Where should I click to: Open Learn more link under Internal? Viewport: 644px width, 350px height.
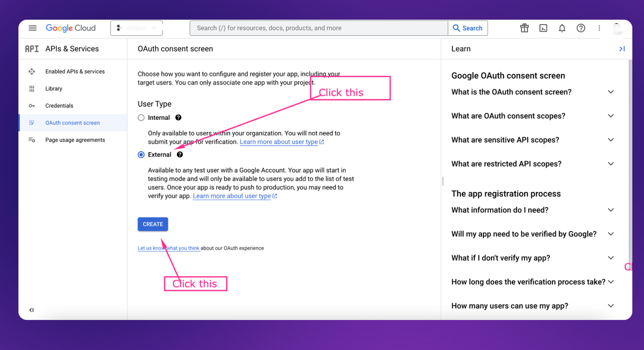pyautogui.click(x=282, y=142)
